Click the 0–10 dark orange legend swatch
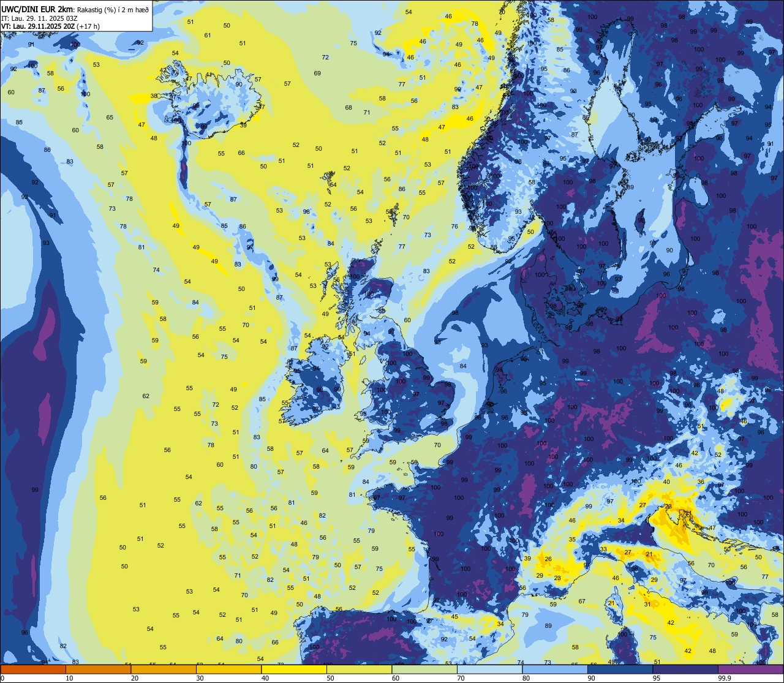This screenshot has height=683, width=784. pos(33,670)
